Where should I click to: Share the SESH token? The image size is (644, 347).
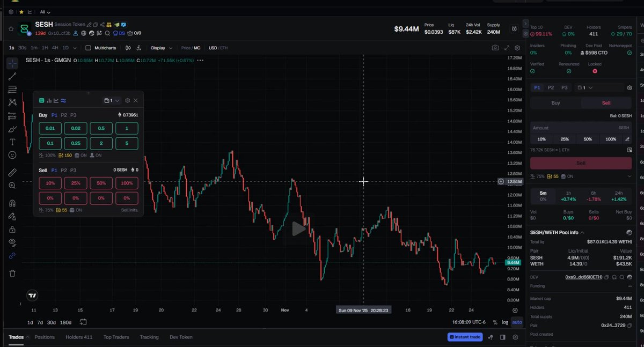point(102,25)
